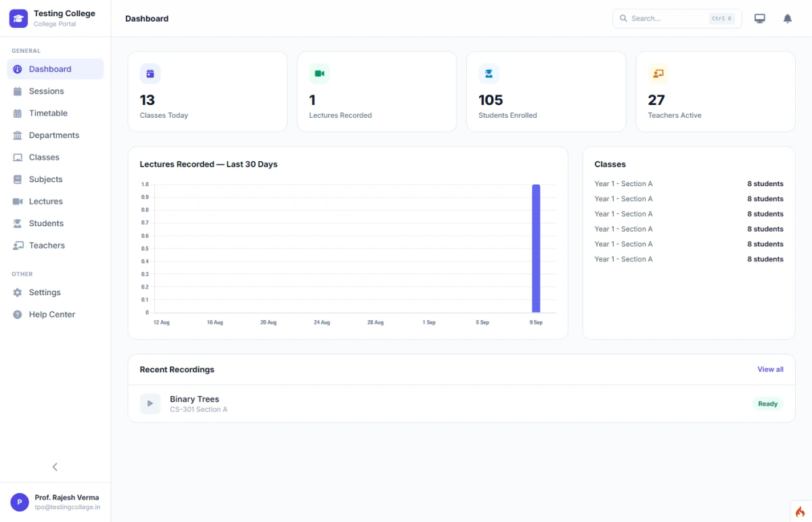Click the search magnifier icon
The width and height of the screenshot is (812, 522).
click(x=624, y=18)
